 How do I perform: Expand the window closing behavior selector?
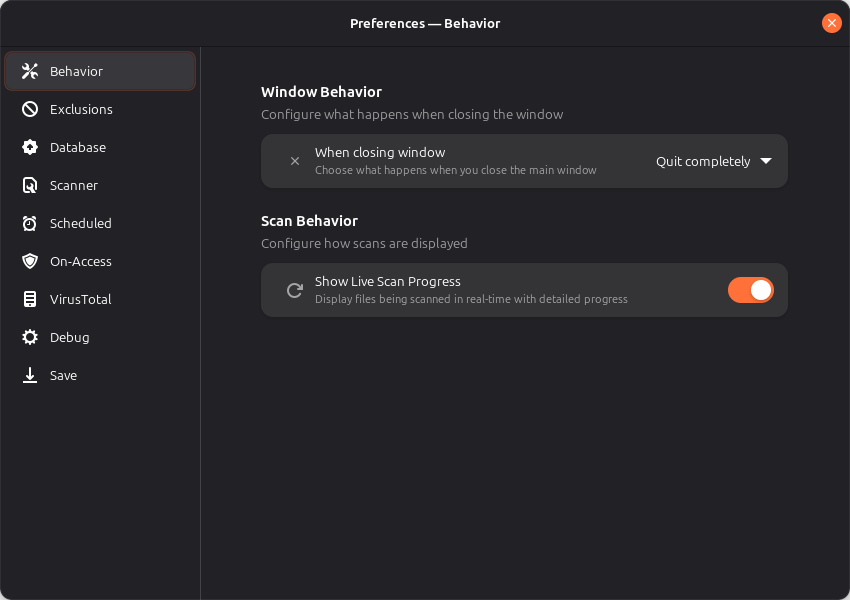[713, 161]
